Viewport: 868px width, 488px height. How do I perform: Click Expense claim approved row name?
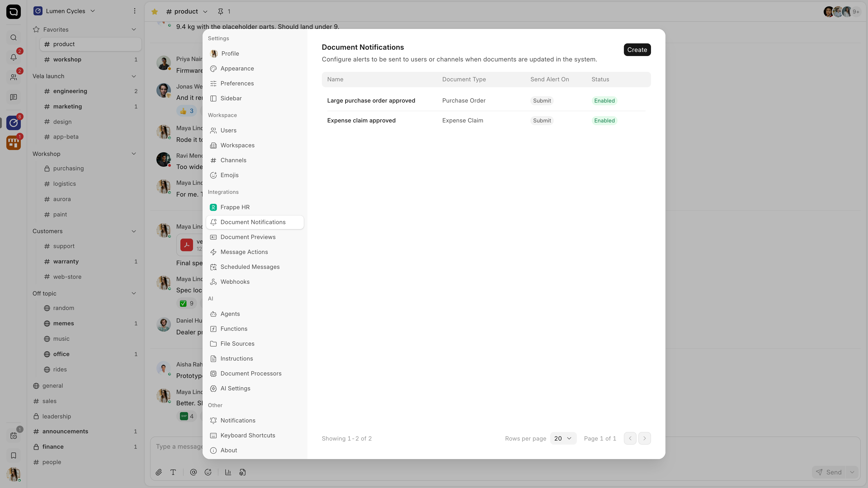click(361, 121)
